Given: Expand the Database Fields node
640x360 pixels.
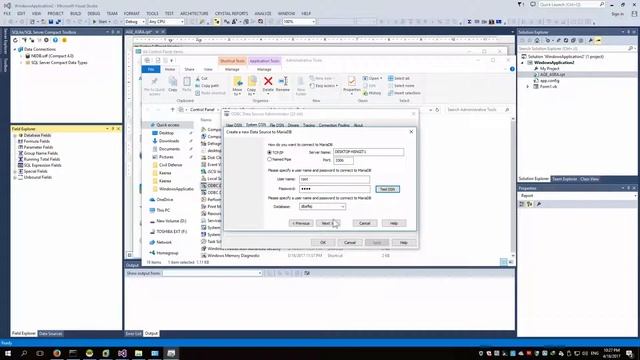Looking at the screenshot, I should [x=15, y=135].
